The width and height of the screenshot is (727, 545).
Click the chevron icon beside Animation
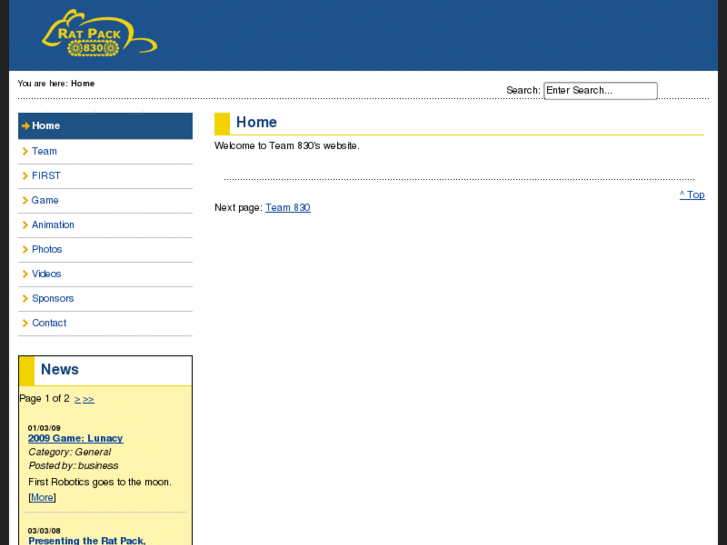[x=26, y=225]
